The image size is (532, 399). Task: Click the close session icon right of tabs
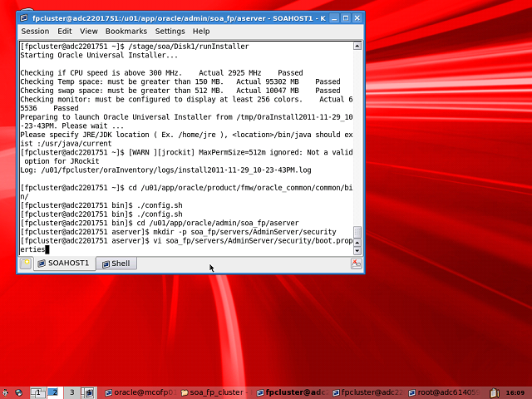click(357, 264)
